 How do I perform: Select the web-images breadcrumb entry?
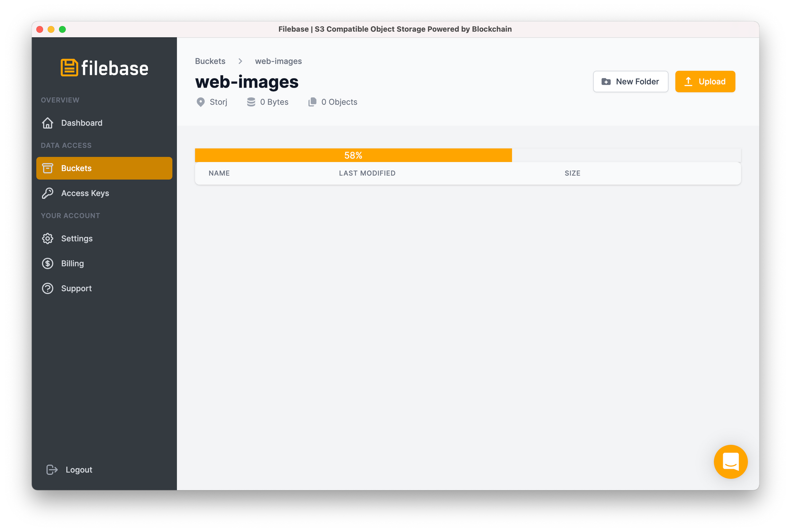pos(278,61)
